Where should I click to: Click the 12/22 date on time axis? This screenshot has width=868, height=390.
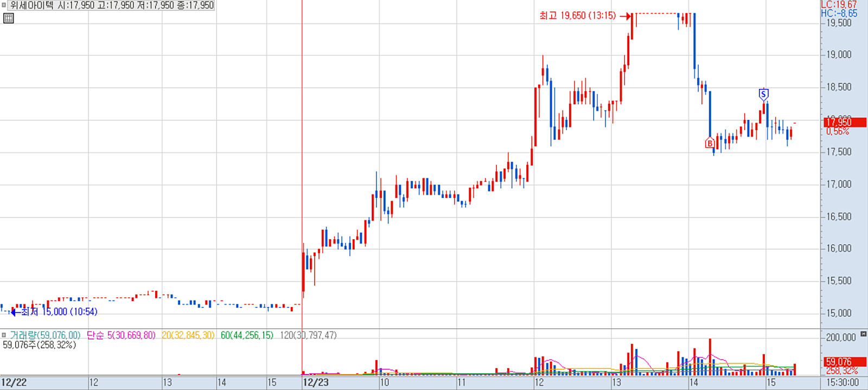(14, 382)
